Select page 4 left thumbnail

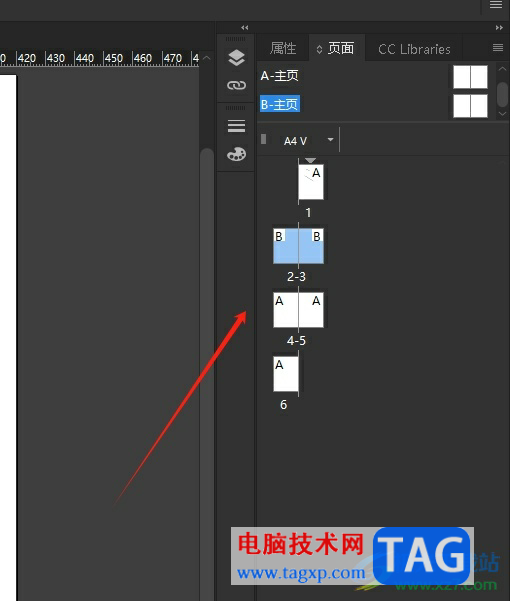[x=286, y=310]
